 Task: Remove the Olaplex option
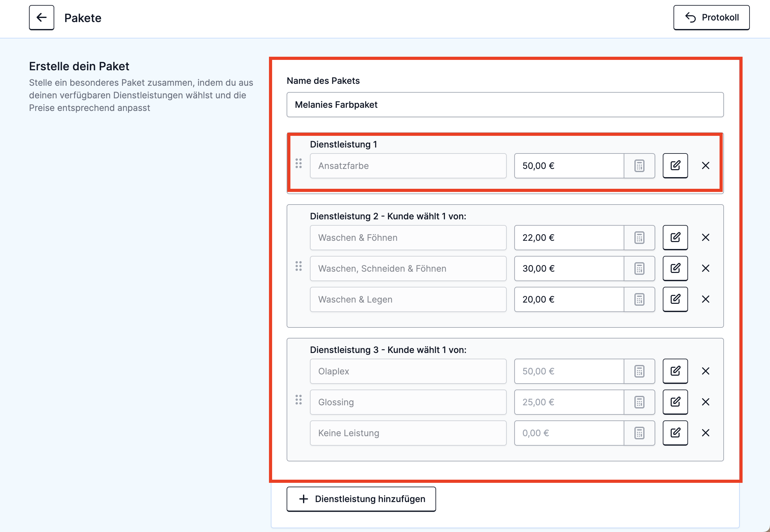point(706,371)
